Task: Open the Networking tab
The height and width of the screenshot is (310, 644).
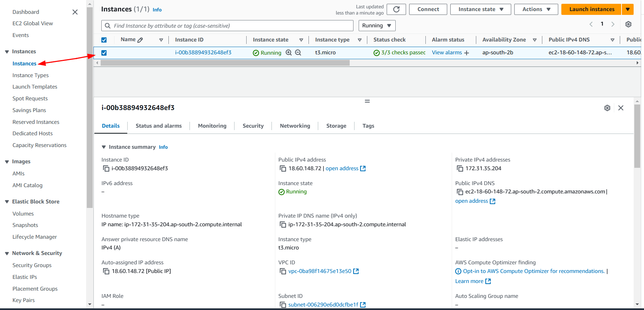Action: coord(295,126)
